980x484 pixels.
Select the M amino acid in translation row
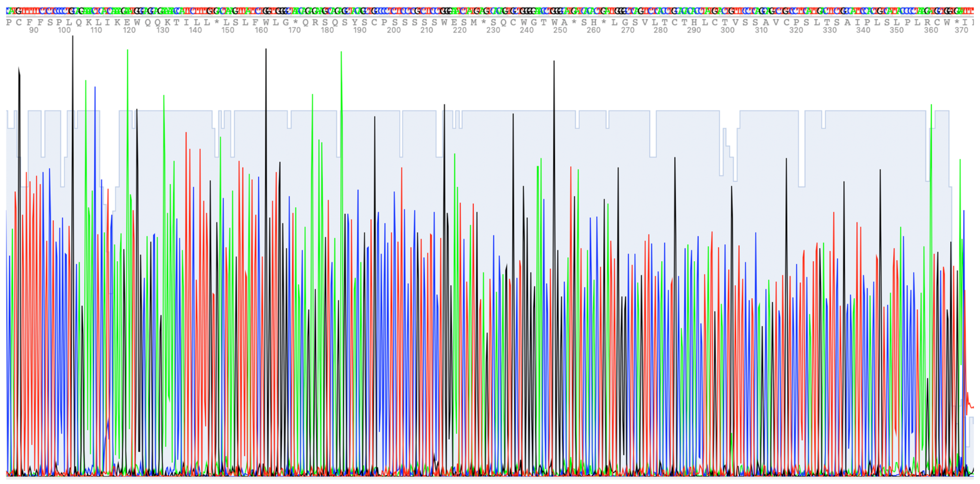pyautogui.click(x=474, y=22)
